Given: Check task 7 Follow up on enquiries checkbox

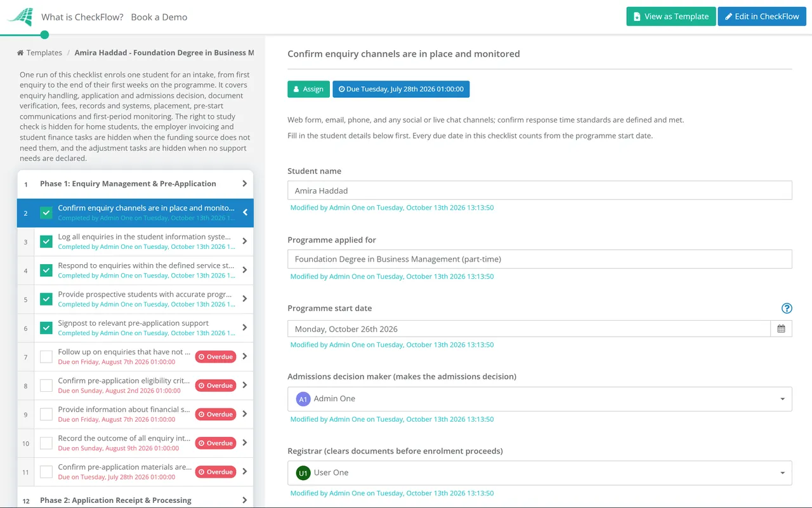Looking at the screenshot, I should (46, 357).
